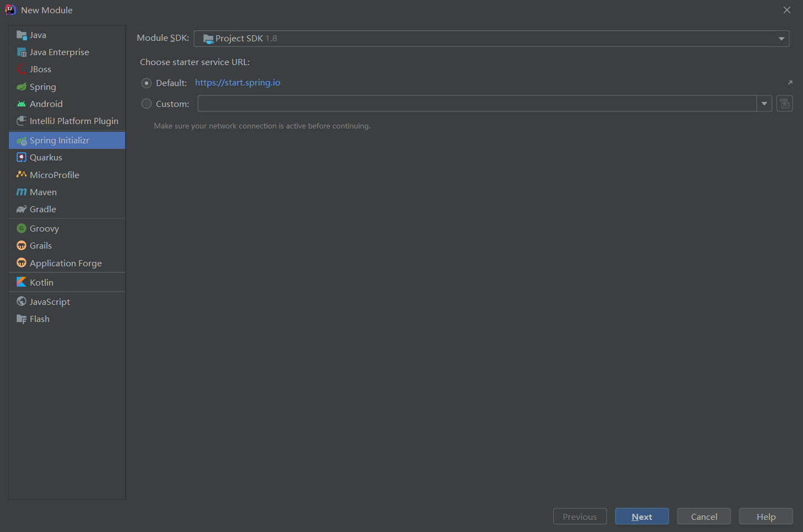
Task: Select the MicroProfile icon in the list
Action: (21, 175)
